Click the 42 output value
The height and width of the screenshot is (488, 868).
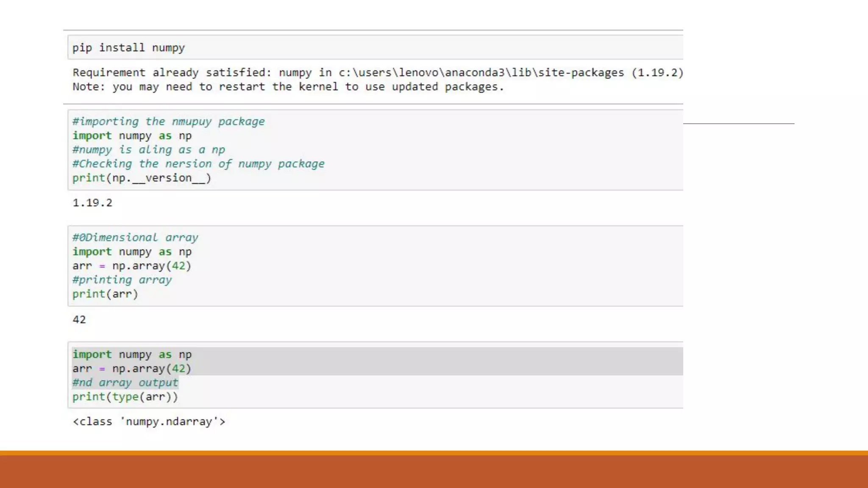pos(79,319)
